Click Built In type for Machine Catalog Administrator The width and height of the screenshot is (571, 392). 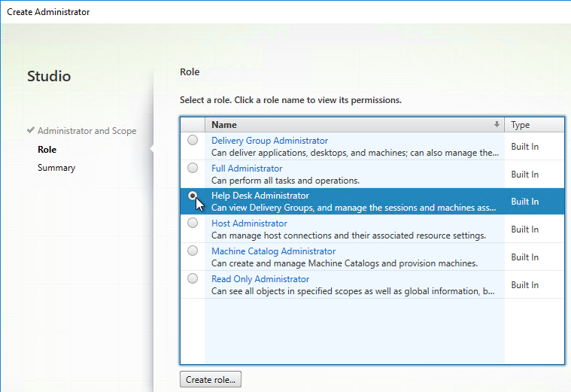524,257
